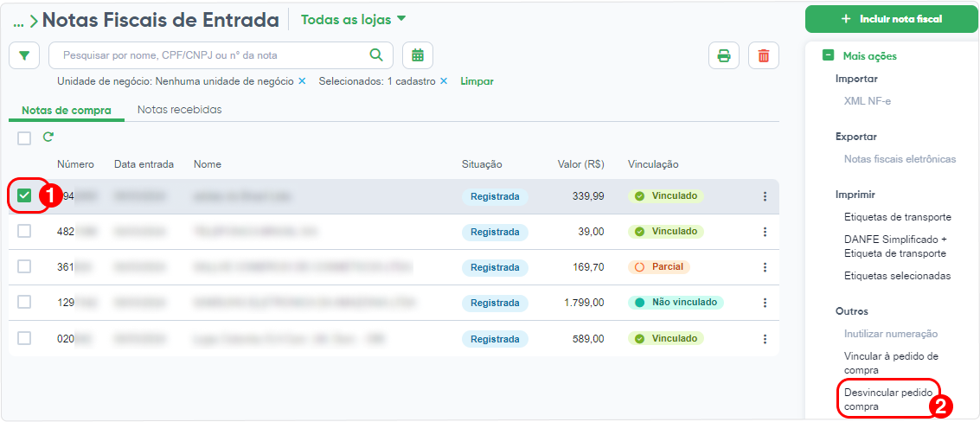This screenshot has height=422, width=980.
Task: Toggle the select-all checkbox above table
Action: click(24, 138)
